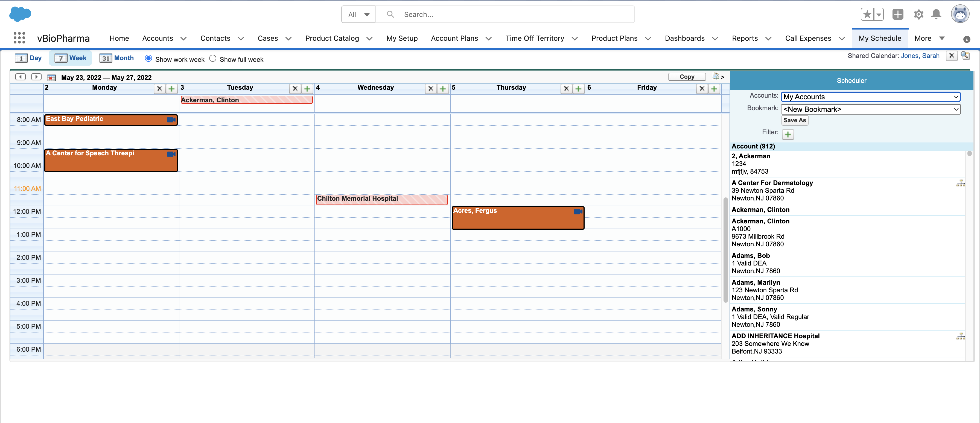Click the green plus icon on Monday

click(x=171, y=89)
